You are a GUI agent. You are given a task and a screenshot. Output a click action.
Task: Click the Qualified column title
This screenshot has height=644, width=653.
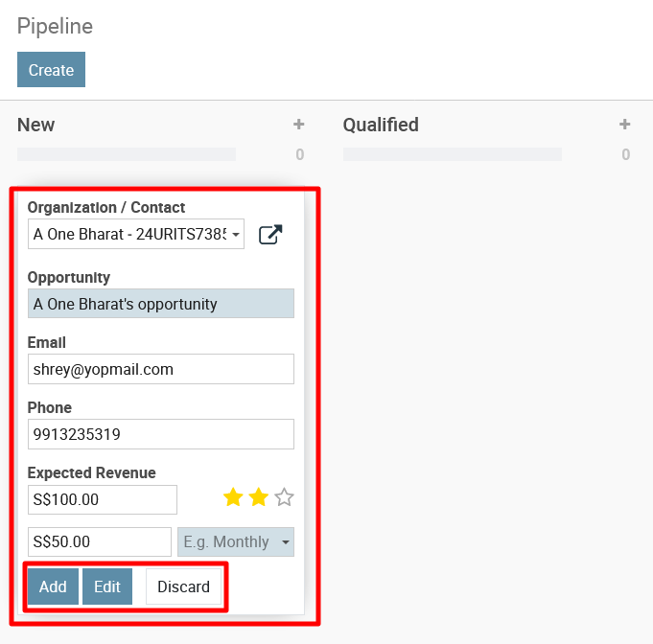(x=381, y=125)
